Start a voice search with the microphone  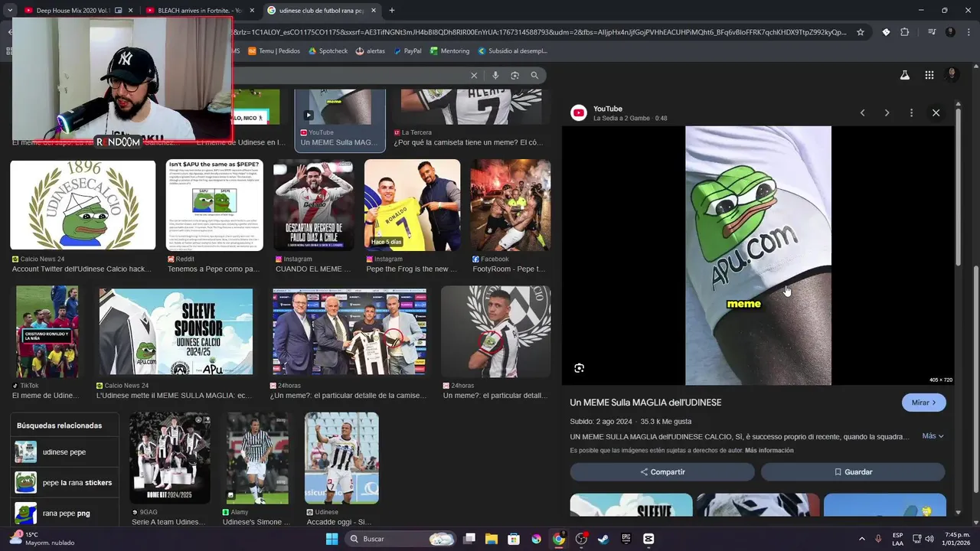tap(495, 75)
